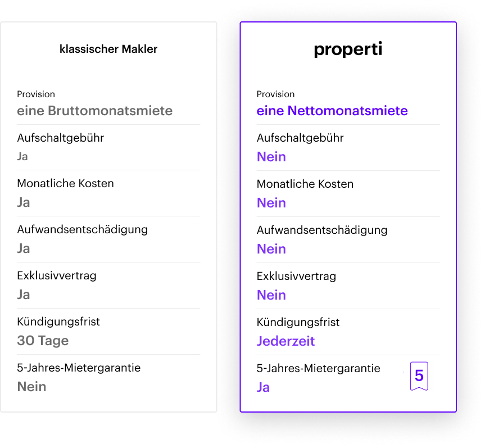
Task: Click Nein under properti Aufwandsentschädigung
Action: pos(271,249)
